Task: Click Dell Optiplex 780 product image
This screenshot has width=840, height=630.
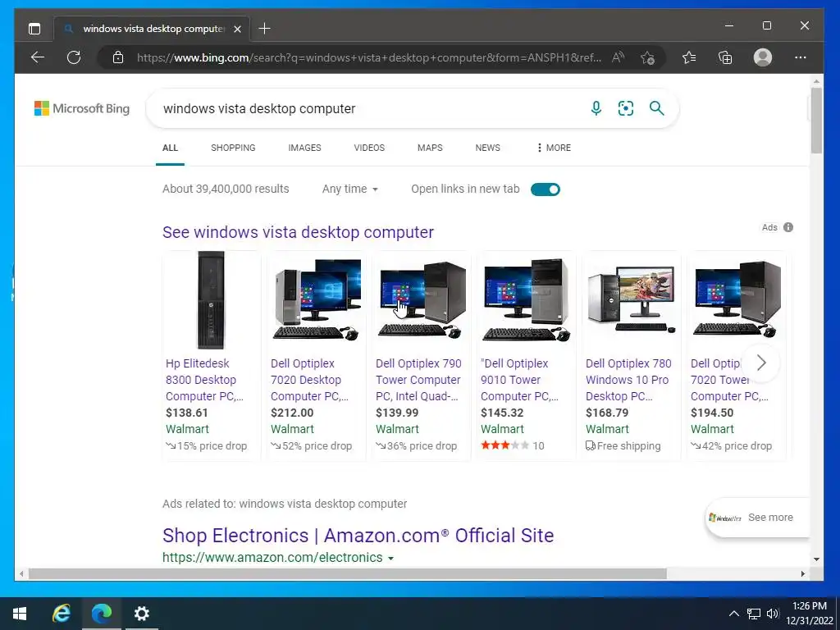Action: coord(632,299)
